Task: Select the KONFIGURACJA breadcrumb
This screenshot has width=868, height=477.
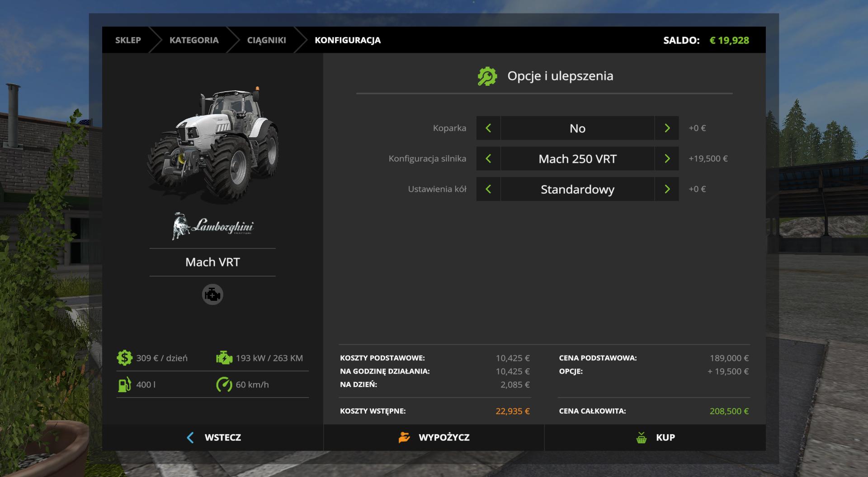Action: coord(348,40)
